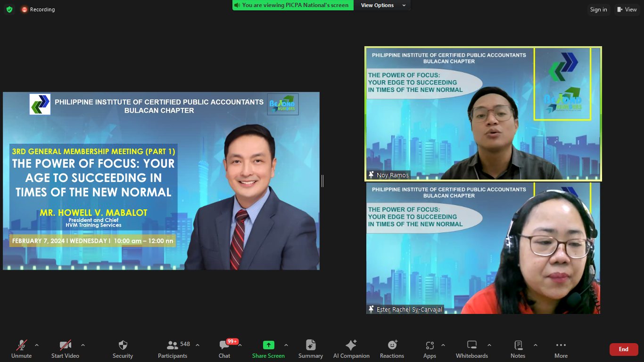Click the shared presentation slide
This screenshot has height=362, width=644.
(x=161, y=181)
